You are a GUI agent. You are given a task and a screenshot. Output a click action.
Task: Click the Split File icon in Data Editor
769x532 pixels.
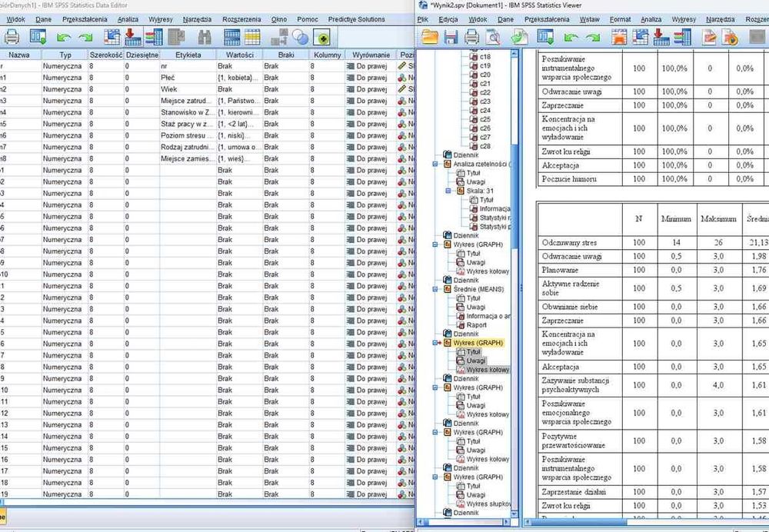click(x=279, y=37)
